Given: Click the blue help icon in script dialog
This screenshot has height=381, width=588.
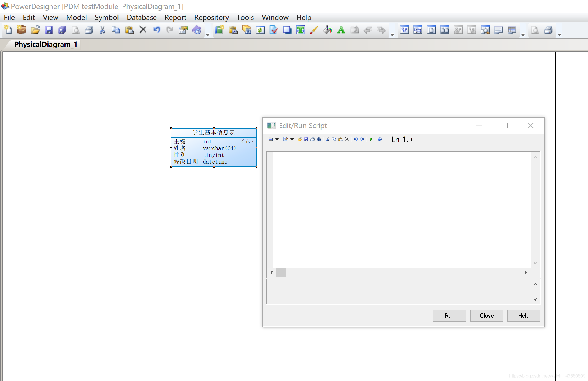Looking at the screenshot, I should pos(380,139).
